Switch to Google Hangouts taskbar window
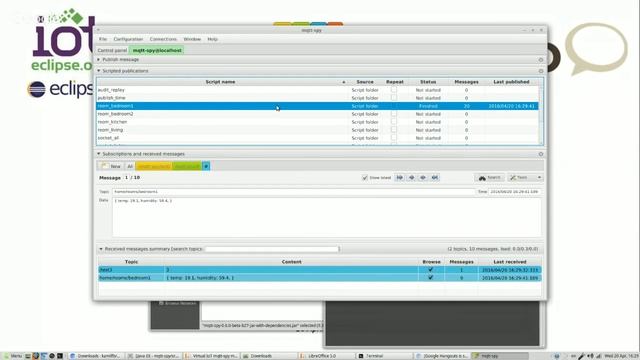The width and height of the screenshot is (640, 360). [x=442, y=356]
